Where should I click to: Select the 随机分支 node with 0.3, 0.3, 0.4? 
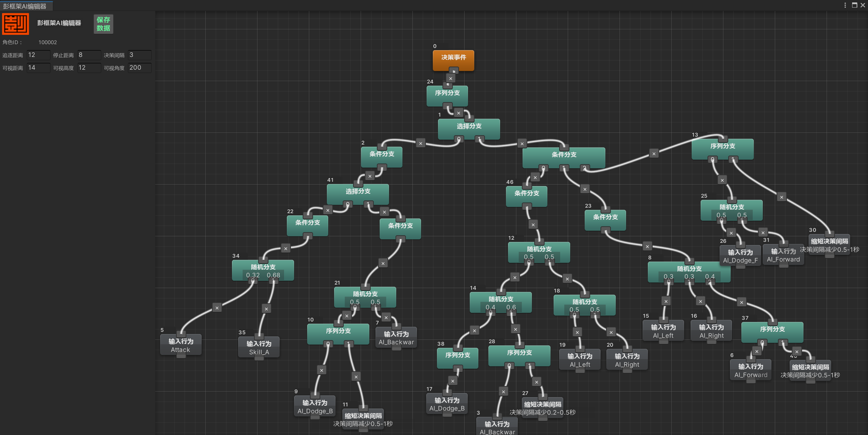pos(689,272)
